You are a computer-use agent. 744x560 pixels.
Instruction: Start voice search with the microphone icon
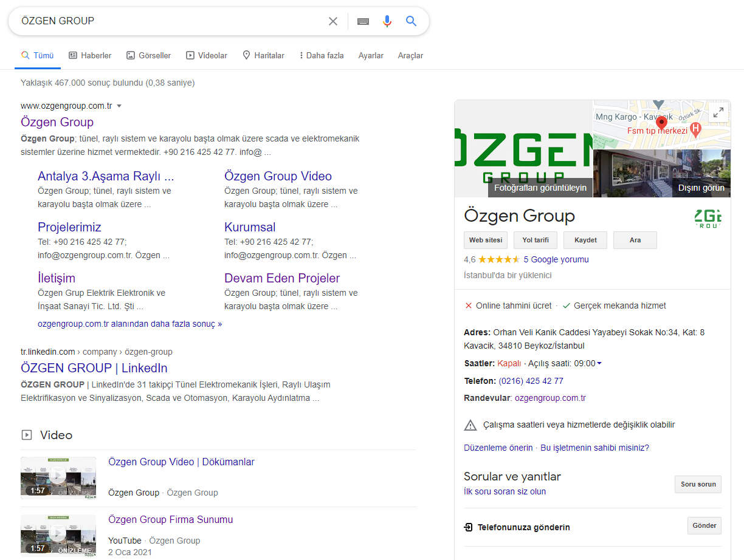[x=387, y=21]
